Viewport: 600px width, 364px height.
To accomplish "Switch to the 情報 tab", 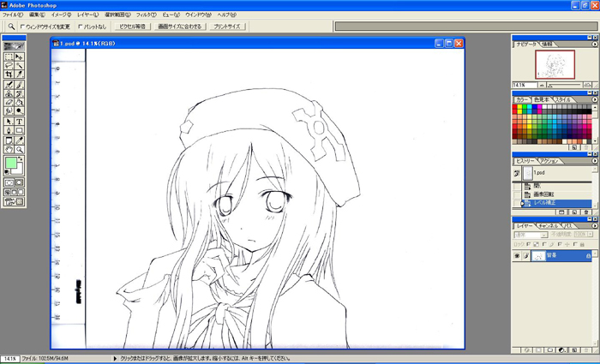I will [x=547, y=45].
